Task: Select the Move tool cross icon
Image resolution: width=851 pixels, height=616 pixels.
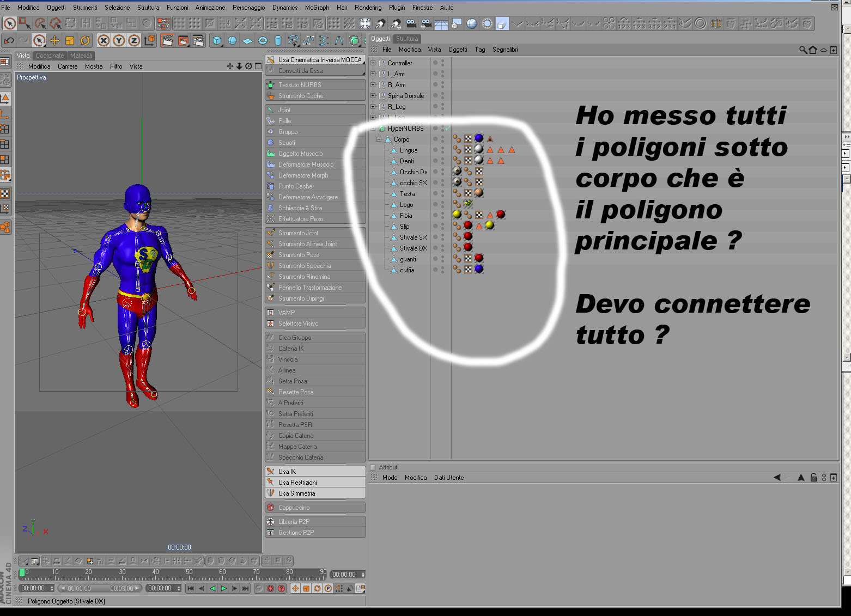Action: [54, 40]
